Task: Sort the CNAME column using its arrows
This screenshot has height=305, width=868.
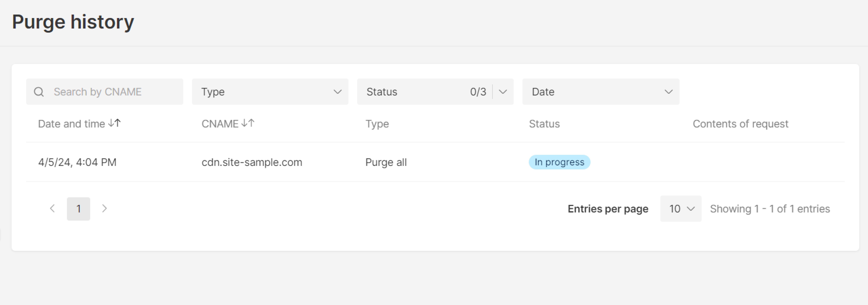Action: [x=248, y=123]
